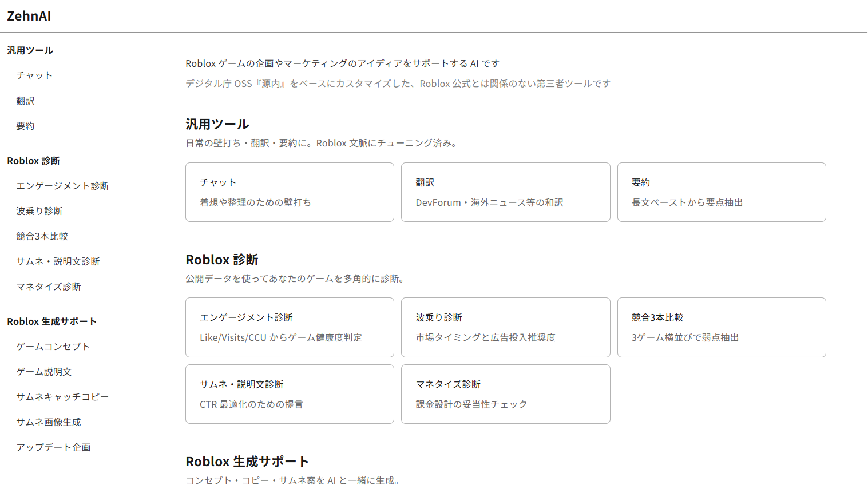Click the 要約 card for key point extraction

point(722,192)
